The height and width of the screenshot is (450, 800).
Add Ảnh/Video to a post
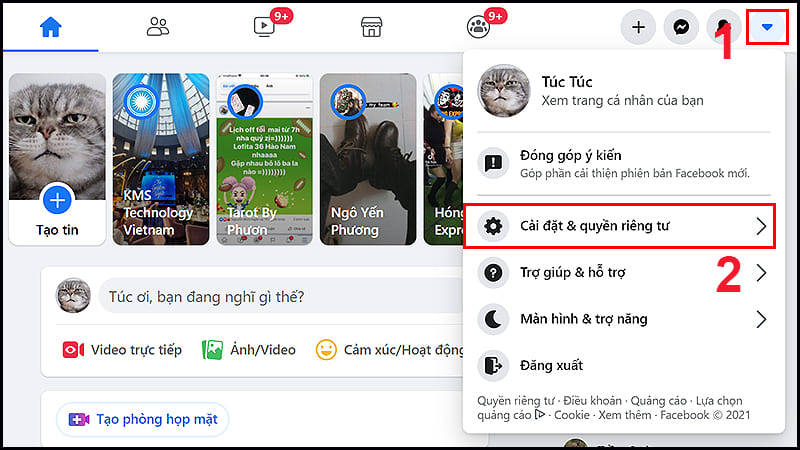coord(249,350)
